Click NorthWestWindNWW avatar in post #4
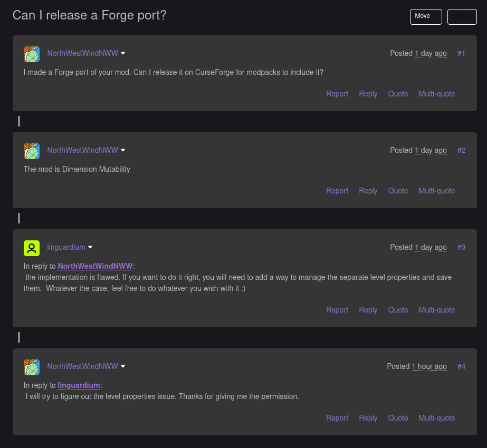Viewport: 487px width, 448px height. pos(32,367)
